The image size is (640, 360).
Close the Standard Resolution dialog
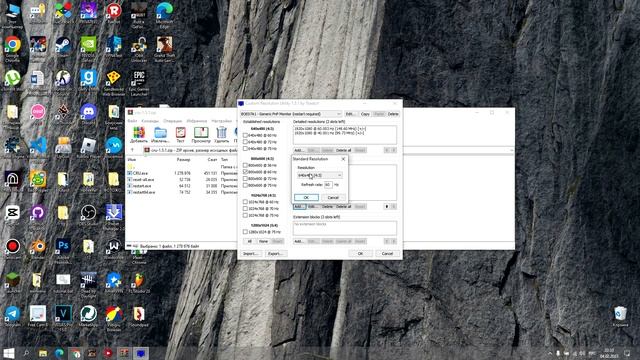coord(343,159)
